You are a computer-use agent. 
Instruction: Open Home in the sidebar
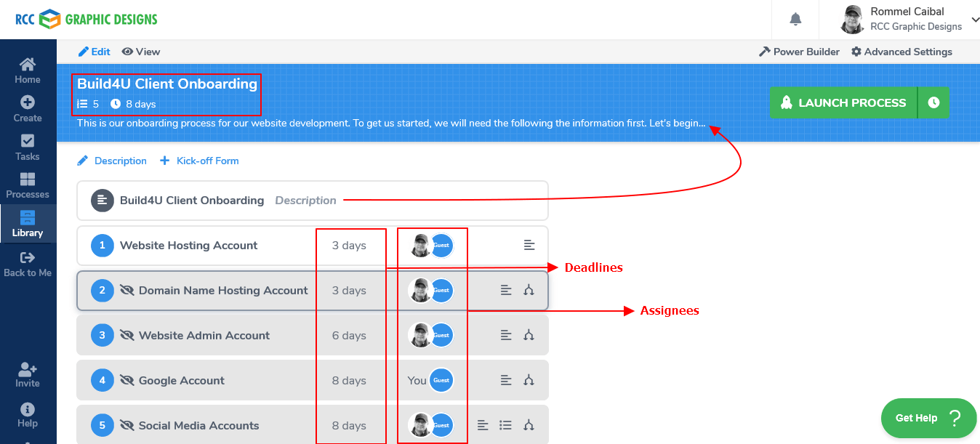click(28, 70)
